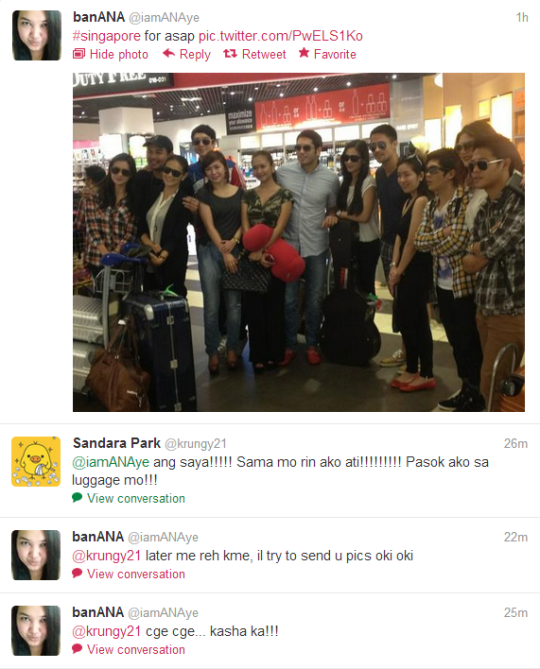This screenshot has width=540, height=669.
Task: Open Sandara Park's yellow chick avatar
Action: point(36,461)
